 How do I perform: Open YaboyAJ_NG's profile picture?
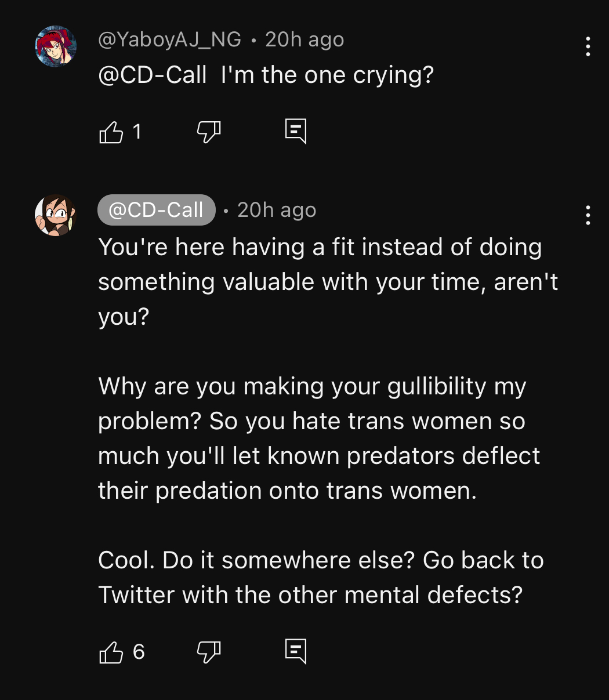pyautogui.click(x=56, y=46)
